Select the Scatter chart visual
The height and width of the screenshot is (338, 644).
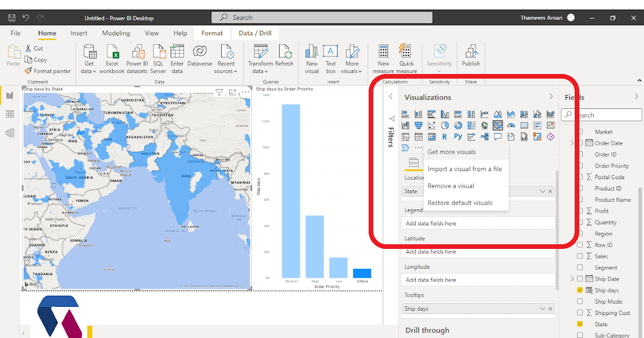431,125
